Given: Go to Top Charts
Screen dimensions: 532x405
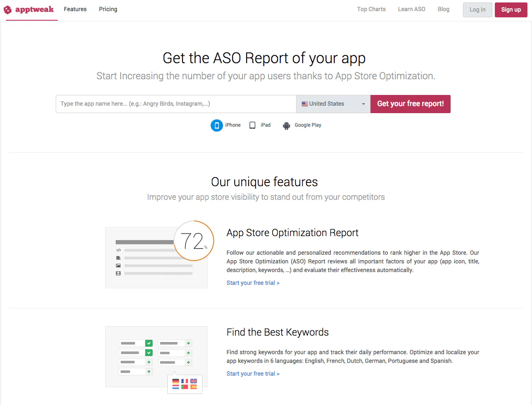Looking at the screenshot, I should (371, 9).
